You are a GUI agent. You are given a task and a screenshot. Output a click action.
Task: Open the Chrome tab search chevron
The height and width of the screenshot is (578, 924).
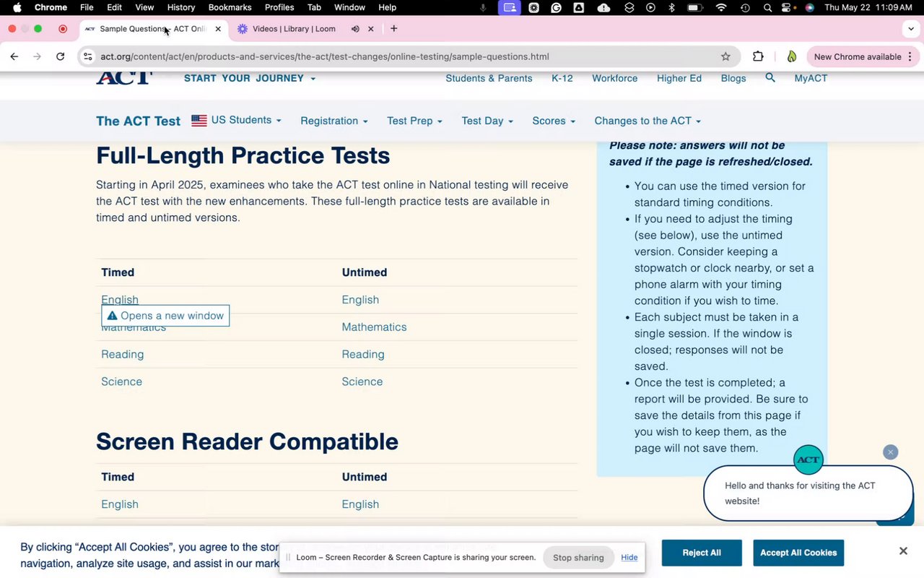coord(911,29)
